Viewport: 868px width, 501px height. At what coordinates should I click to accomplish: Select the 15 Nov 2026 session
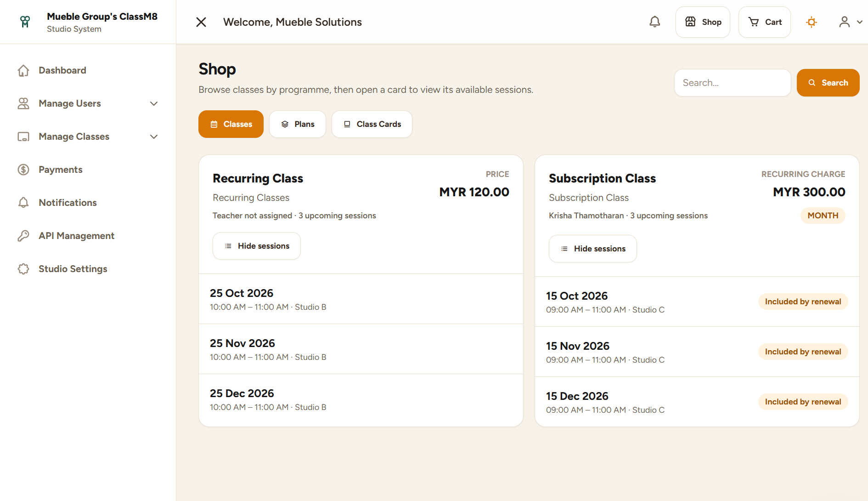point(697,352)
